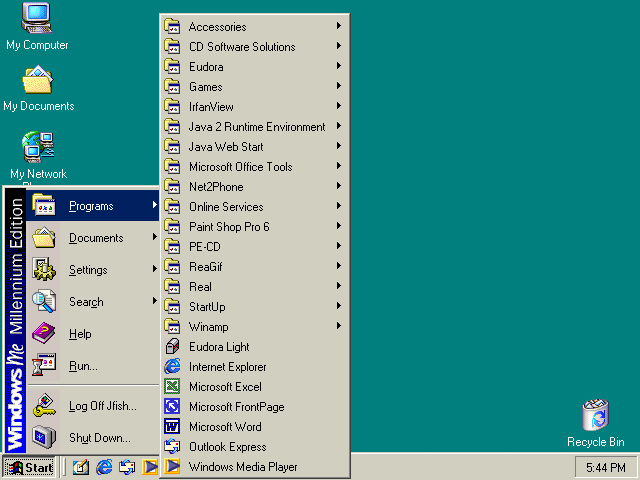The image size is (640, 480).
Task: Open the Eudora program group
Action: click(x=255, y=67)
